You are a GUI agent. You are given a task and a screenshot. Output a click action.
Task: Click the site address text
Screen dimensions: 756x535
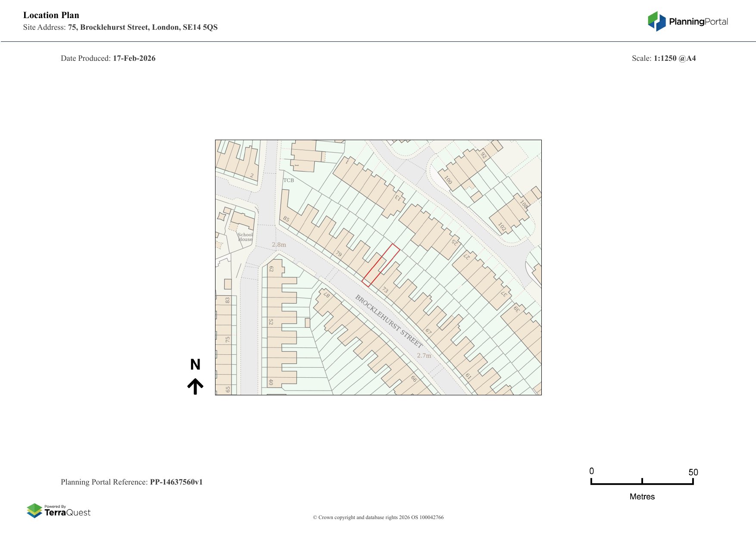(x=142, y=27)
